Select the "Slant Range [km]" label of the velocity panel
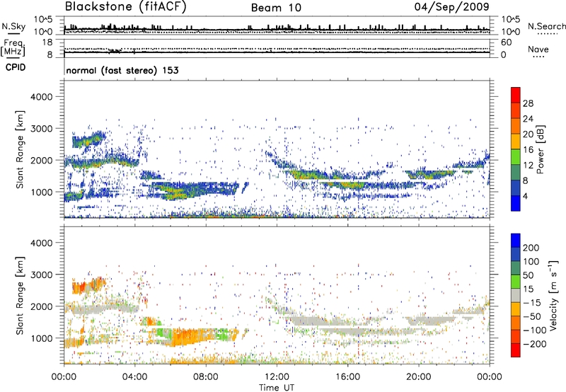566x392 pixels. coord(20,295)
